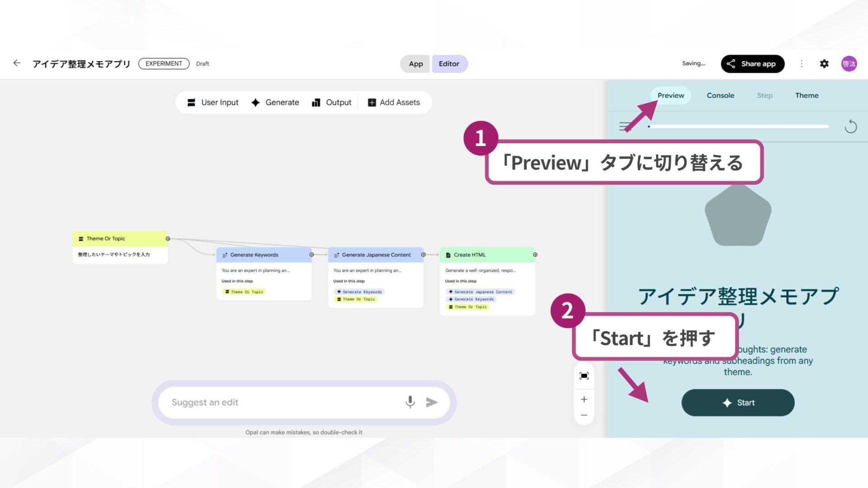
Task: Send the edit suggestion with the arrow icon
Action: coord(431,402)
